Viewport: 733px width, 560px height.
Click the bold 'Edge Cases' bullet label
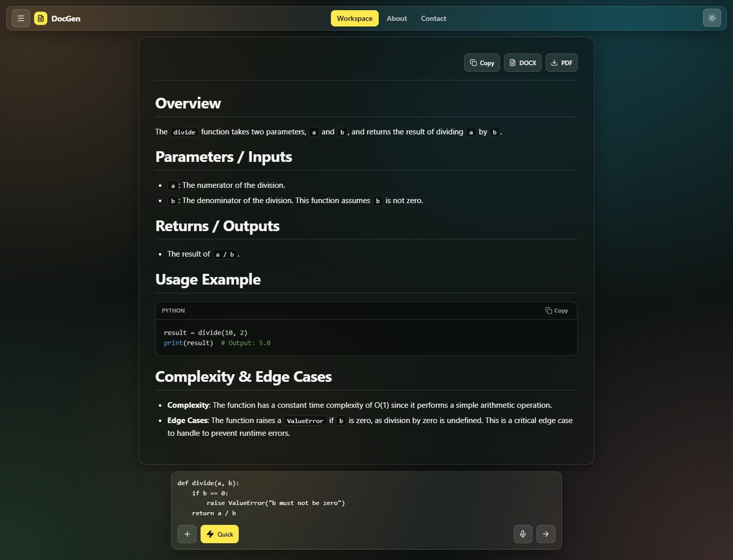187,421
